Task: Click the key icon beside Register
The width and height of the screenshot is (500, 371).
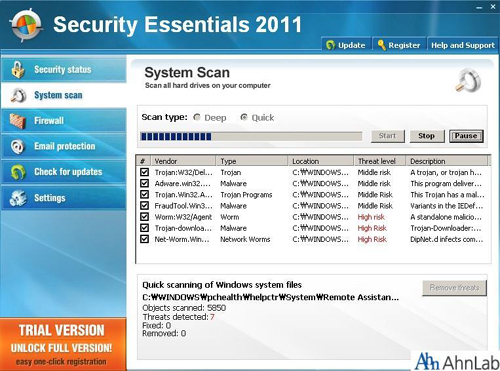Action: 381,45
